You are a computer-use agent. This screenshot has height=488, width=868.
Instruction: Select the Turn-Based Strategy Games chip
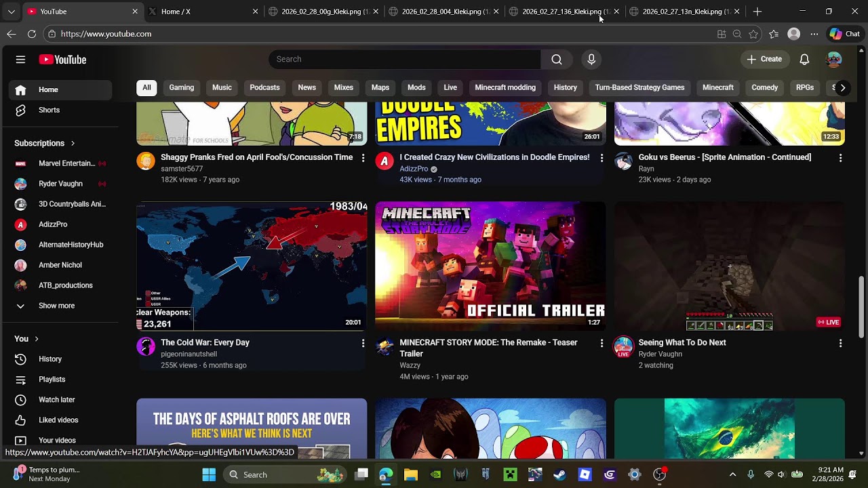[639, 87]
